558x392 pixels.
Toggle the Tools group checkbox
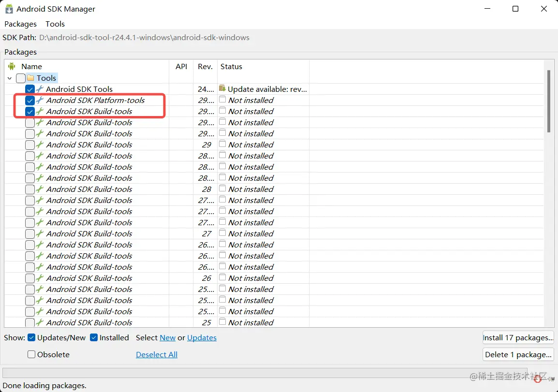21,78
